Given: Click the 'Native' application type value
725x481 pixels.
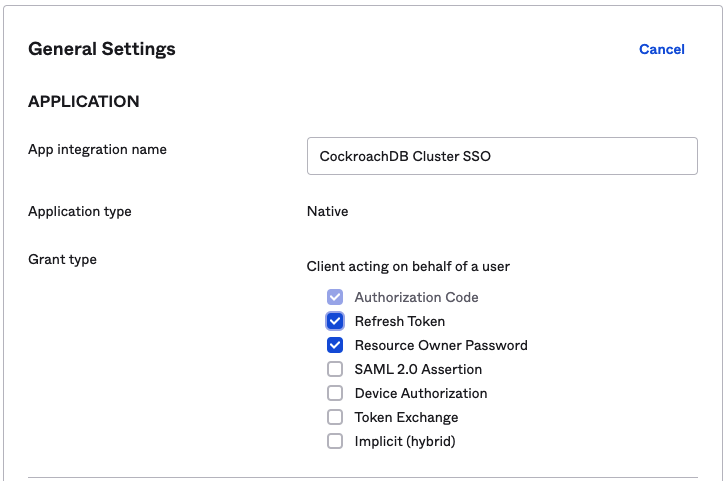Looking at the screenshot, I should (x=327, y=211).
